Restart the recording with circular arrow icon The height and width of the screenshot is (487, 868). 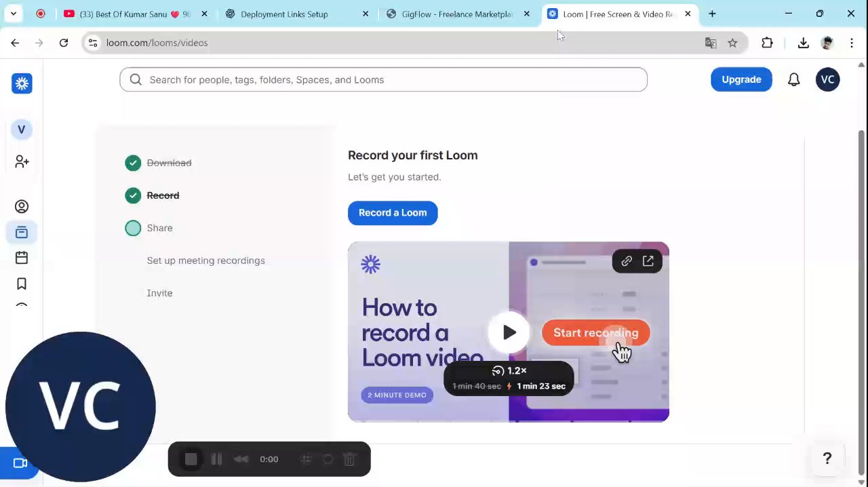click(x=328, y=459)
